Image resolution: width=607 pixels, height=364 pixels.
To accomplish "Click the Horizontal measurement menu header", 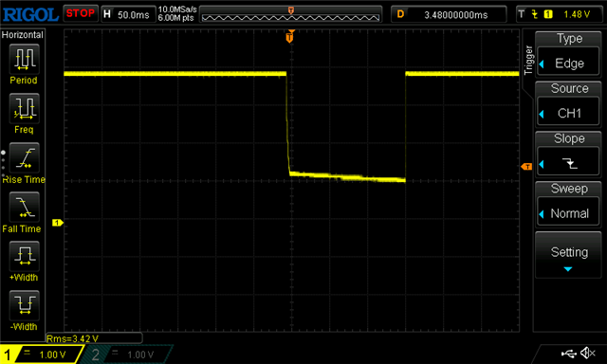I will pos(23,35).
